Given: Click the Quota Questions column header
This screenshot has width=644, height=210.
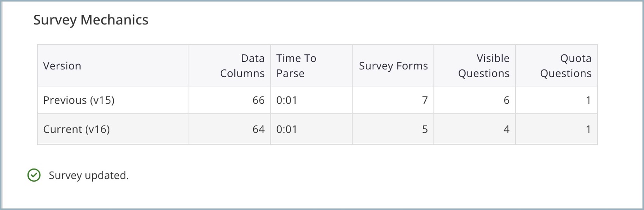Looking at the screenshot, I should tap(566, 66).
